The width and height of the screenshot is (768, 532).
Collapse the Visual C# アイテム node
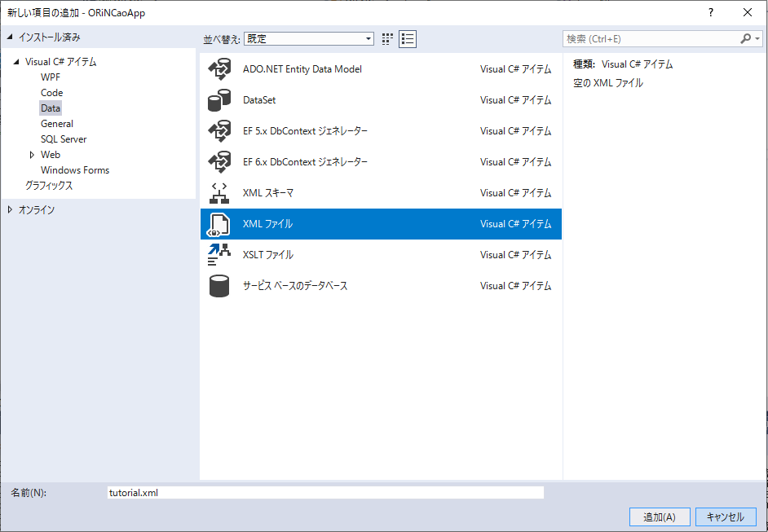pyautogui.click(x=16, y=62)
